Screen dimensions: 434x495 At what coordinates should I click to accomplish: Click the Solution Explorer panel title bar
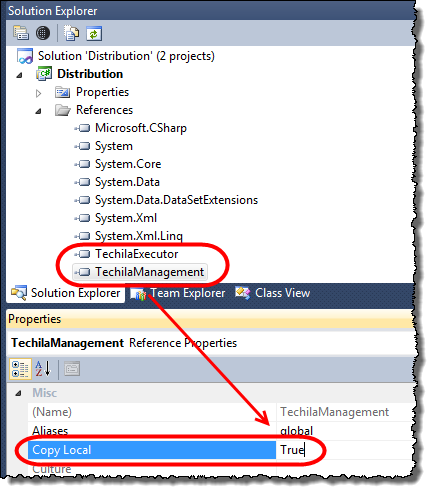[210, 11]
